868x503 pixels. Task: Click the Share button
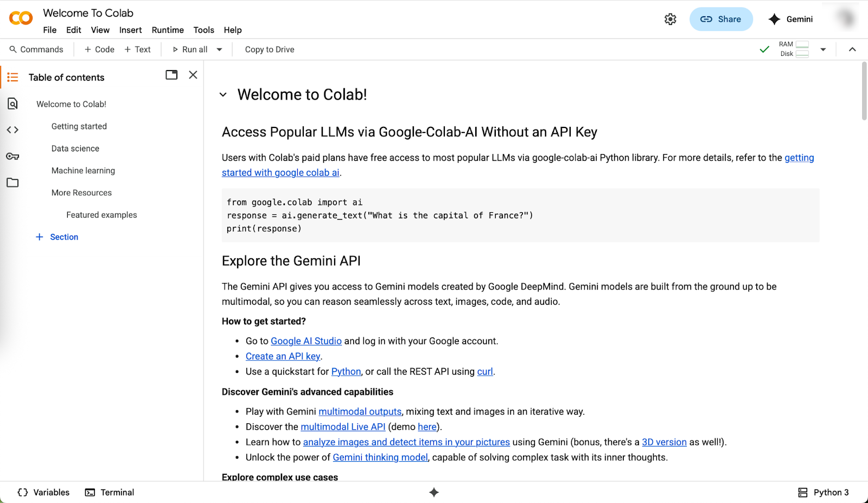click(x=721, y=19)
